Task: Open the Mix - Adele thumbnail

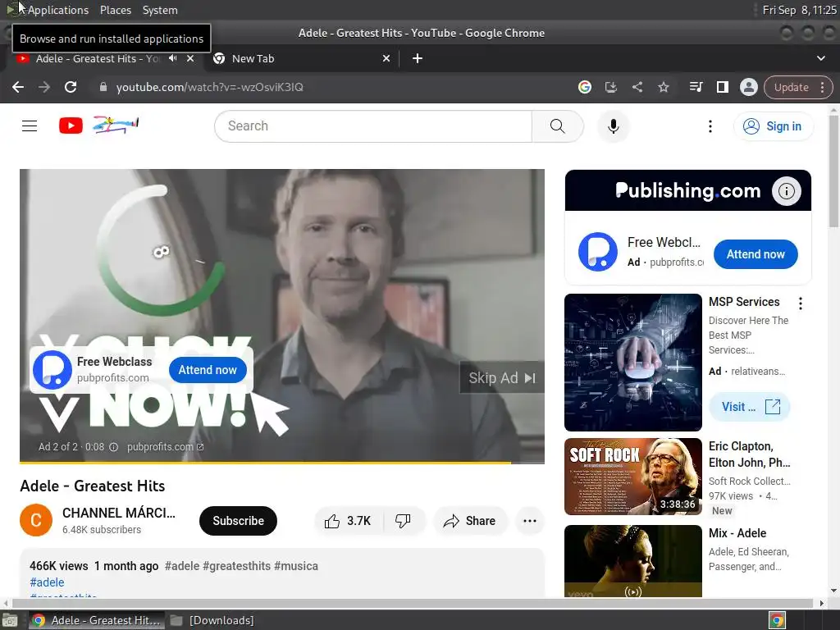Action: point(632,561)
